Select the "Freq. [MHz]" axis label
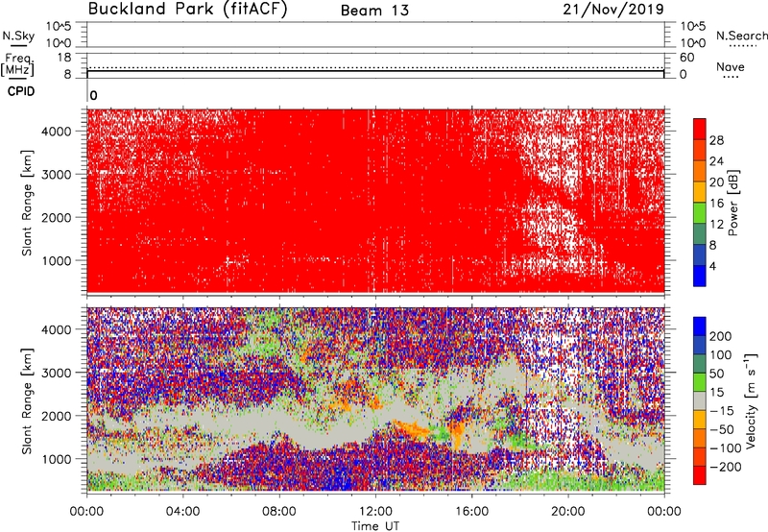Viewport: 768px width, 532px height. click(17, 65)
